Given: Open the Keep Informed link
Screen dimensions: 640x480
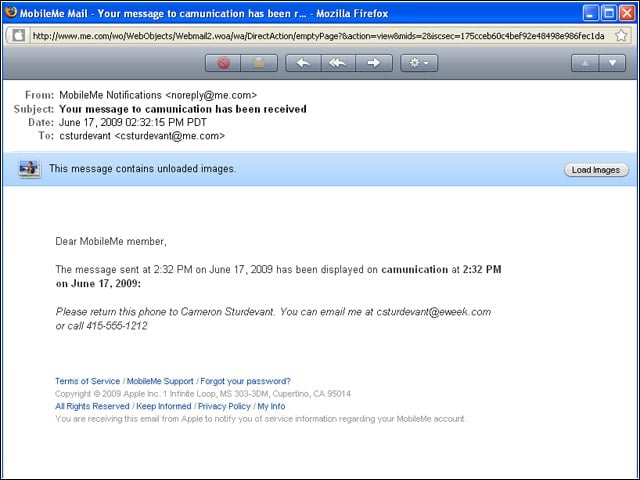Looking at the screenshot, I should point(164,407).
